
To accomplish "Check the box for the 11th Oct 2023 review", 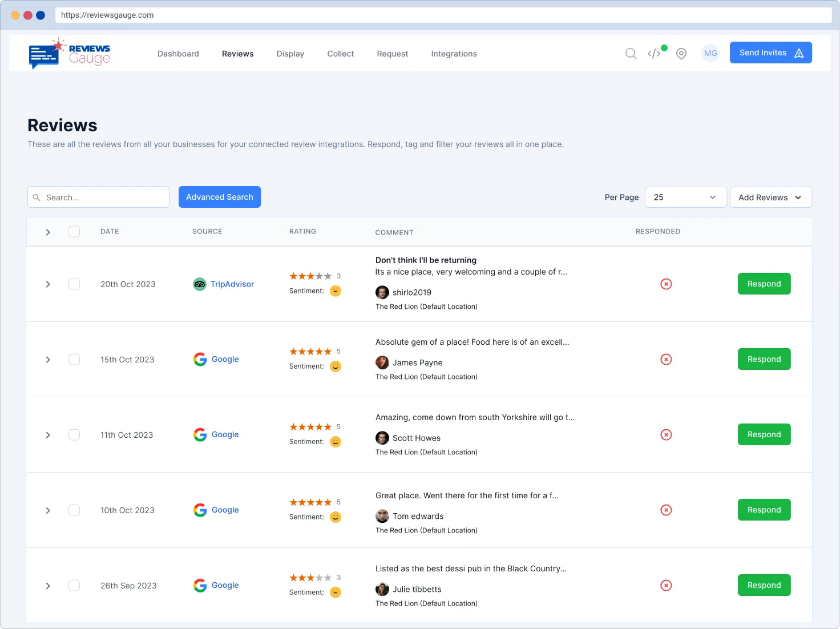I will tap(74, 435).
